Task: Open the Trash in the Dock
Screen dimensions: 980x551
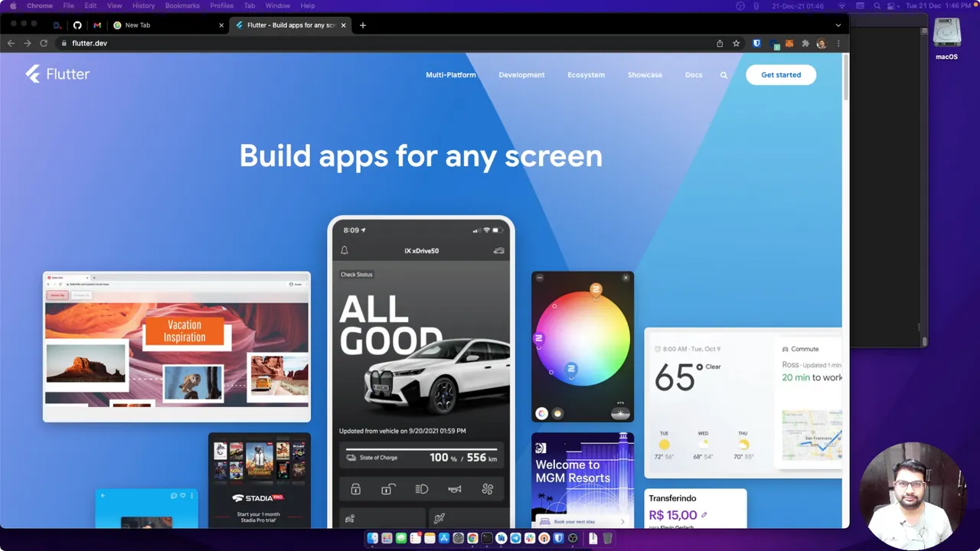Action: pyautogui.click(x=607, y=538)
